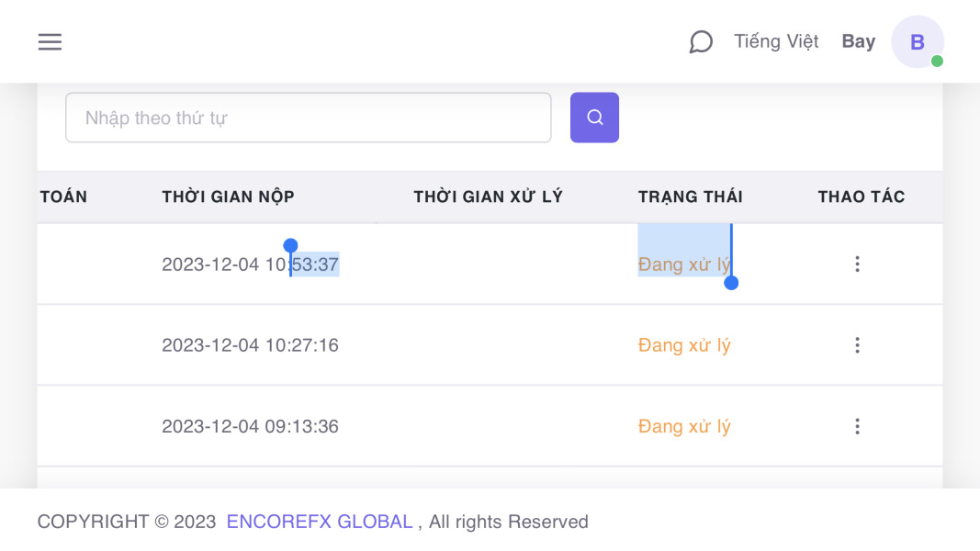Open the Bay username menu

click(x=858, y=42)
